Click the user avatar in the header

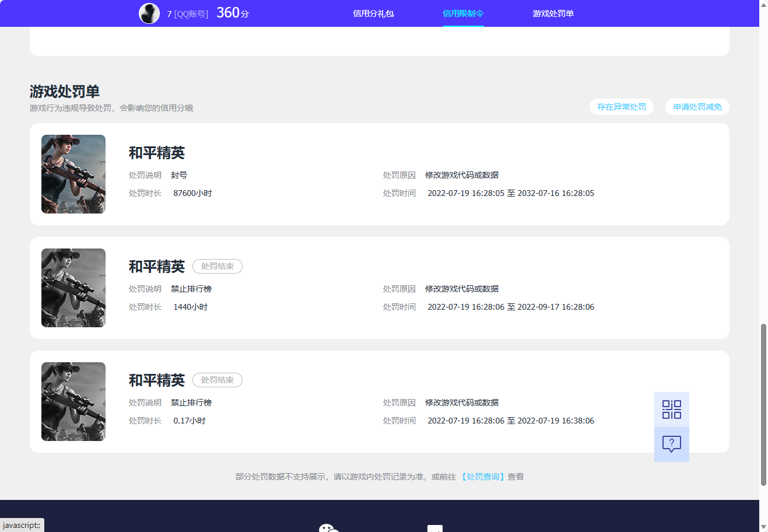point(149,13)
